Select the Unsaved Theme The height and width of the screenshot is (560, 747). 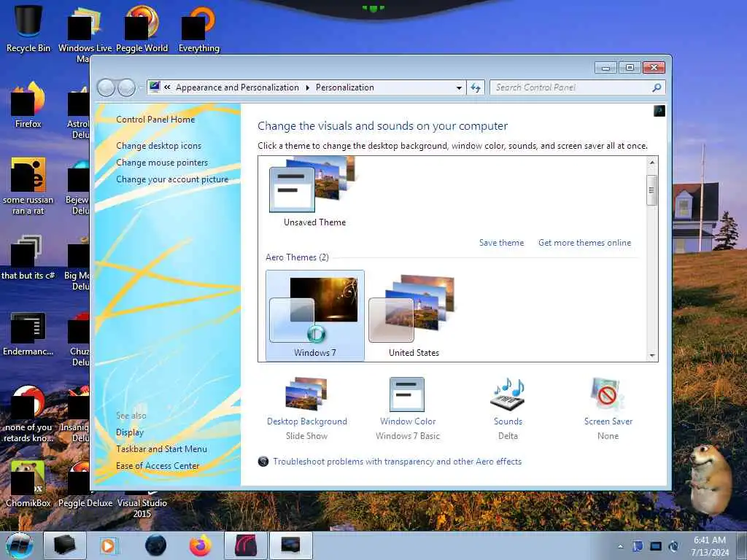coord(314,192)
